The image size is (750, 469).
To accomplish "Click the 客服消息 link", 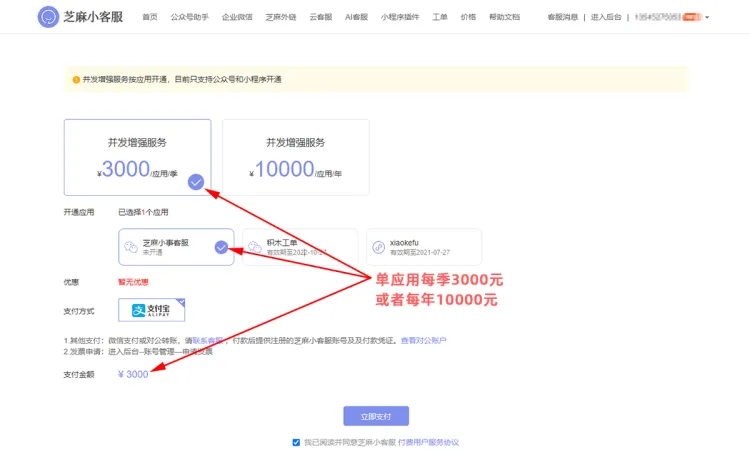I will [562, 17].
